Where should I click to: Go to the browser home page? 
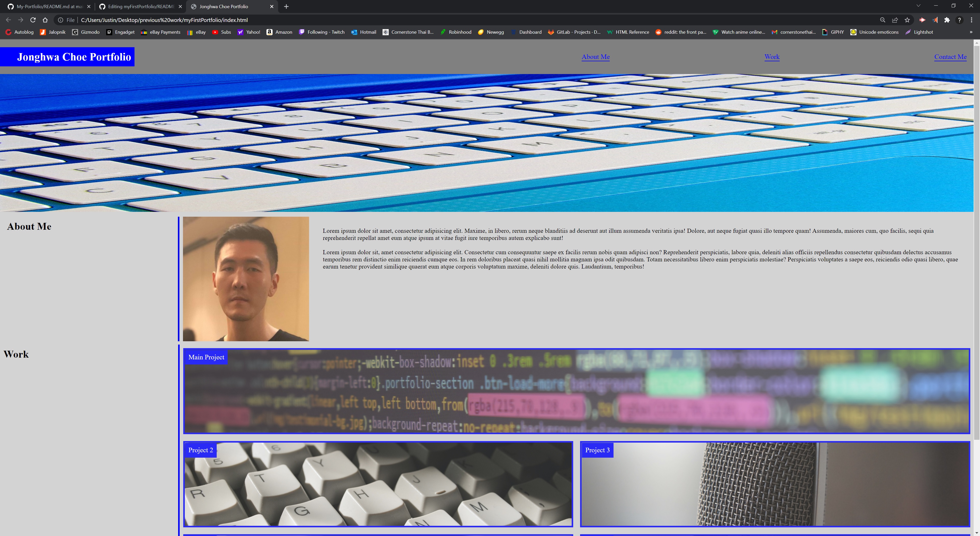pos(45,20)
